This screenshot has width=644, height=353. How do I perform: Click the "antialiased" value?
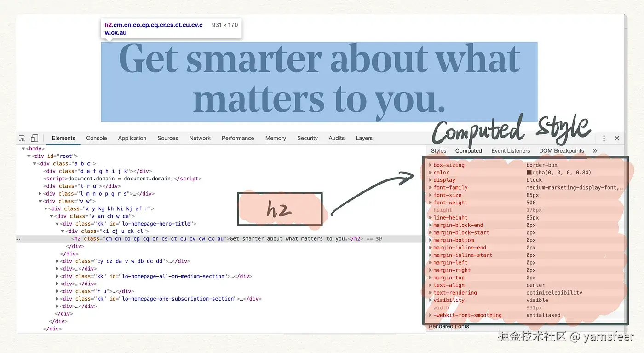[x=543, y=315]
